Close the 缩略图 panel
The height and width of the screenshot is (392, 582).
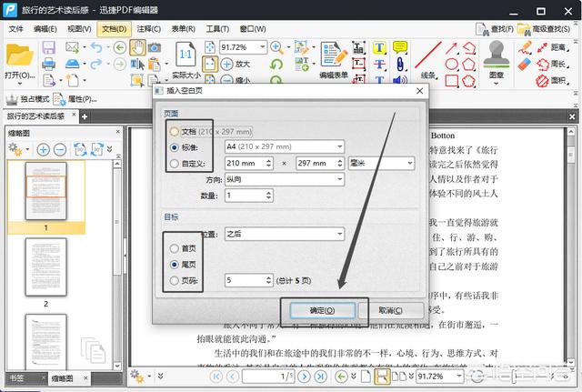pyautogui.click(x=117, y=132)
